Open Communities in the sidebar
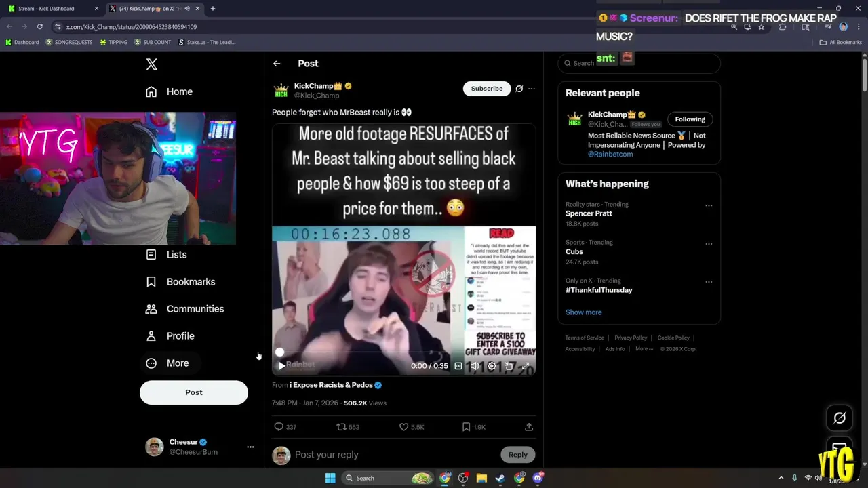Image resolution: width=868 pixels, height=488 pixels. [185, 309]
